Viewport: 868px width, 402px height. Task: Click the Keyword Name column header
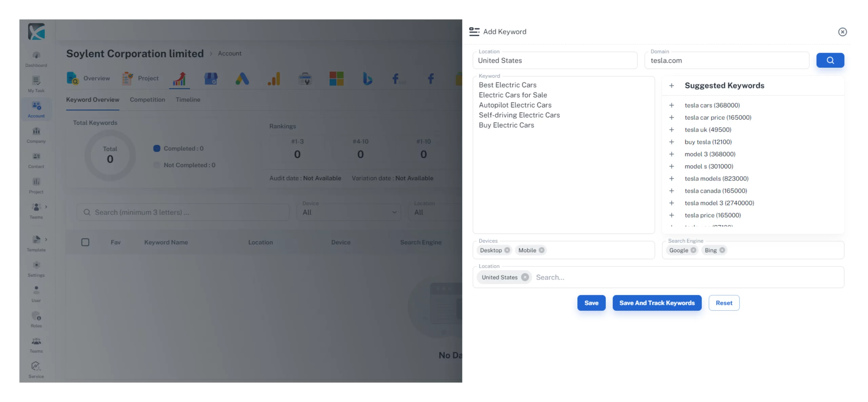tap(166, 242)
